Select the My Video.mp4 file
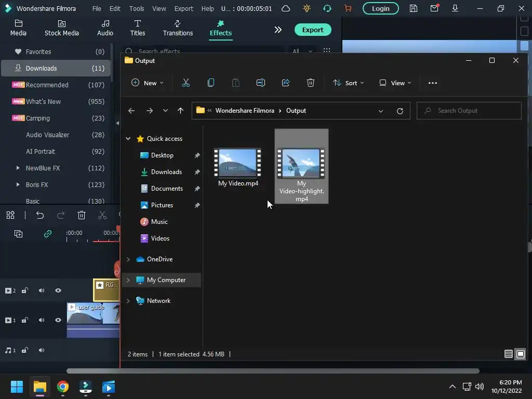Viewport: 532px width, 399px height. 238,168
